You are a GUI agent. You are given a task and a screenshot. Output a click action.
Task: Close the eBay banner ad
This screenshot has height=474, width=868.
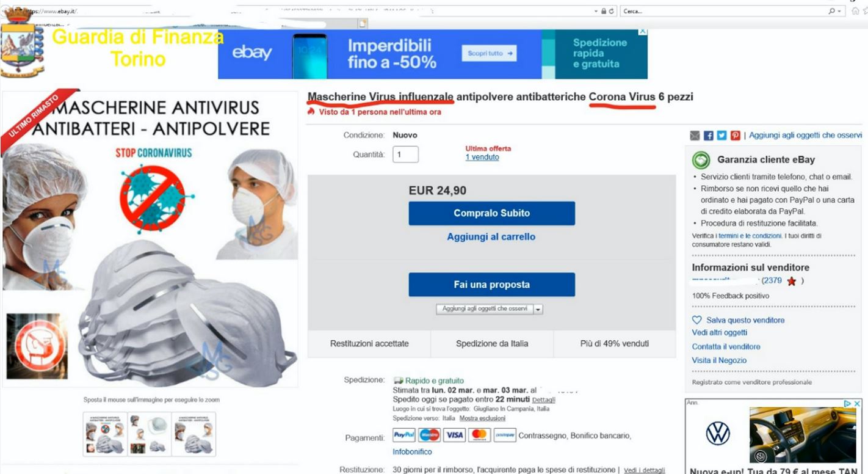click(643, 32)
